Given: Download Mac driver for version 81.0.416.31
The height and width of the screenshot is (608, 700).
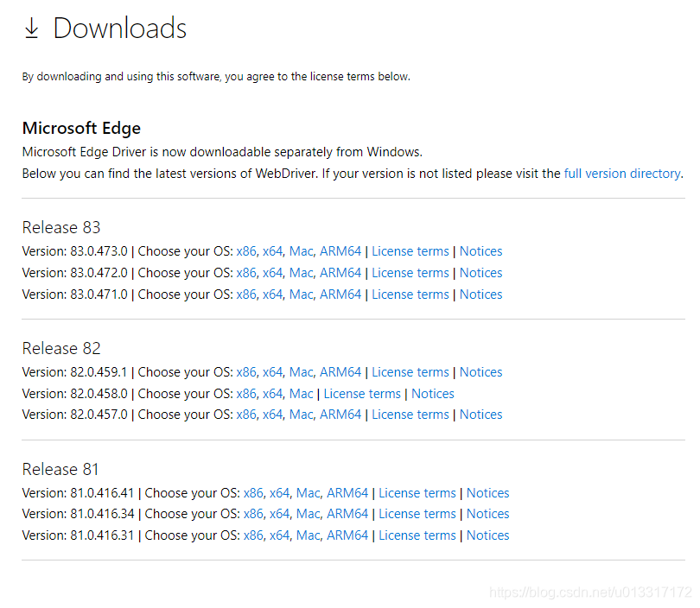Looking at the screenshot, I should (309, 535).
